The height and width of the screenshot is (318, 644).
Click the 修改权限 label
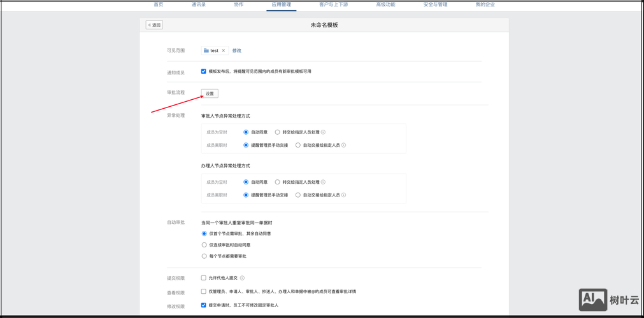tap(176, 306)
